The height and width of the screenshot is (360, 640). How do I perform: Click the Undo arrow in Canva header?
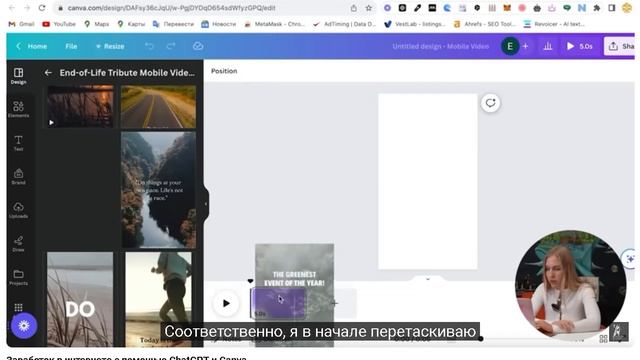click(149, 46)
